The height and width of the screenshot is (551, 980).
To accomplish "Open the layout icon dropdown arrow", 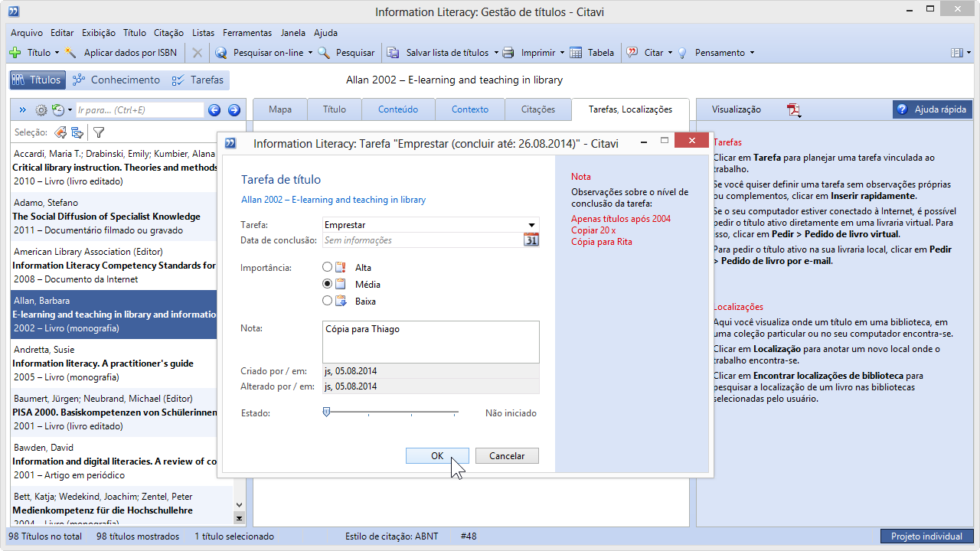I will [x=968, y=53].
